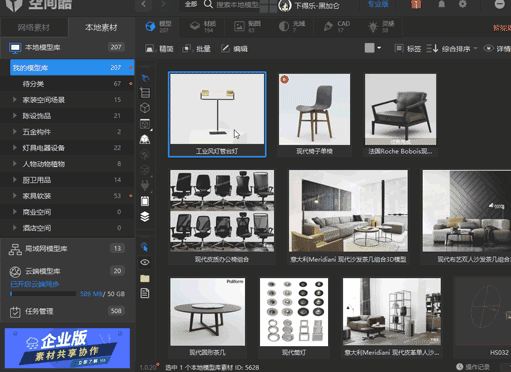This screenshot has width=511, height=372.
Task: Expand the 家具软装 category
Action: coord(15,196)
